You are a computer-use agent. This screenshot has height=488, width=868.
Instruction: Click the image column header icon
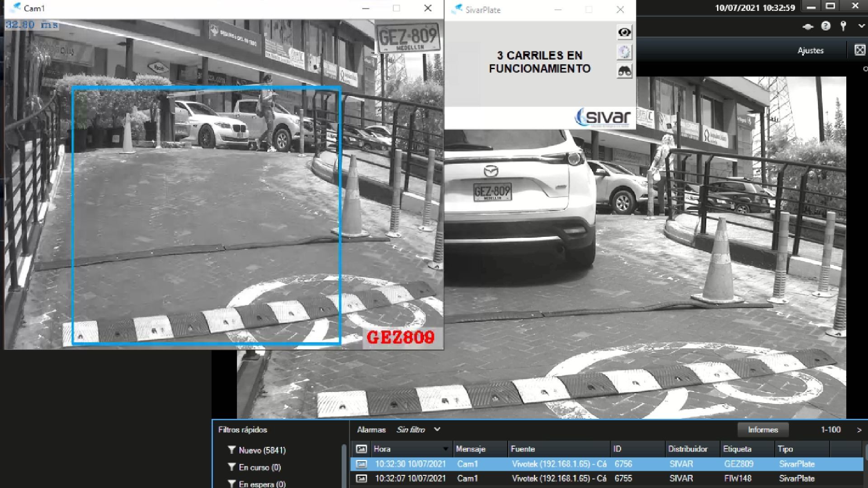[x=361, y=449]
